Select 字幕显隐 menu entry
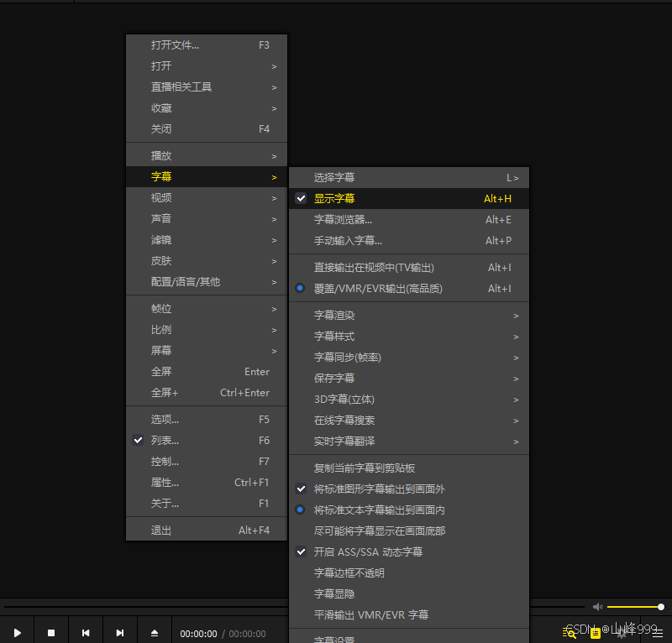672x643 pixels. (409, 593)
